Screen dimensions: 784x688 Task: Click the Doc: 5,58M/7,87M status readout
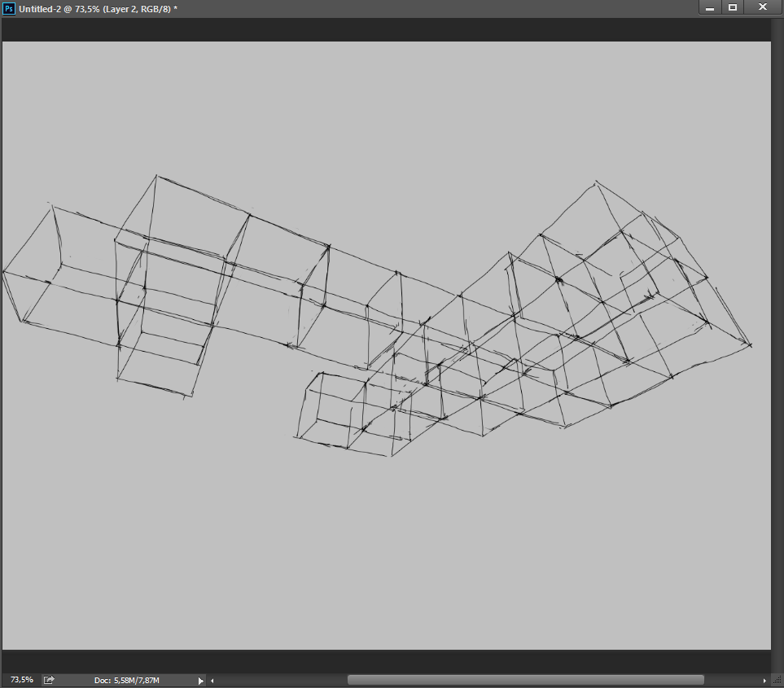point(126,680)
